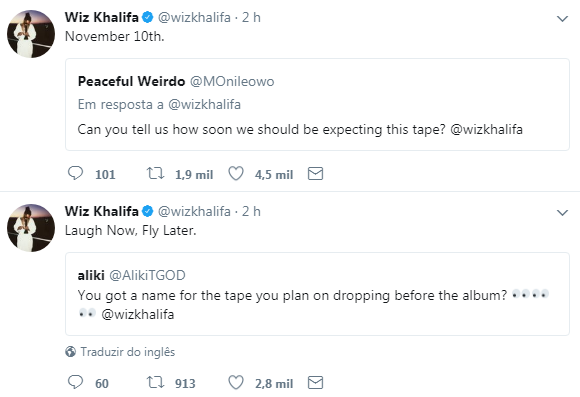Expand options chevron on first tweet
Screen dimensions: 580x397
562,18
